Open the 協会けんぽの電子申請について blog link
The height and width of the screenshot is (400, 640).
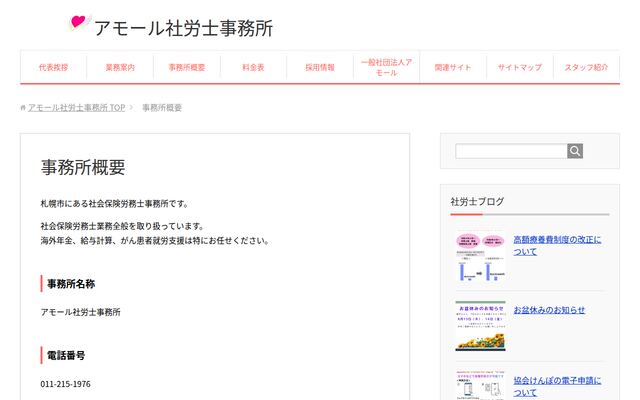(557, 386)
